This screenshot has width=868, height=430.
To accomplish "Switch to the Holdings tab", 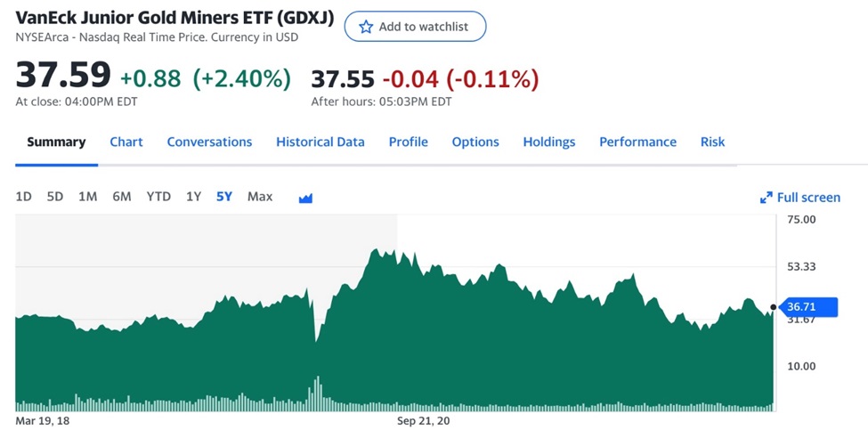I will coord(549,142).
